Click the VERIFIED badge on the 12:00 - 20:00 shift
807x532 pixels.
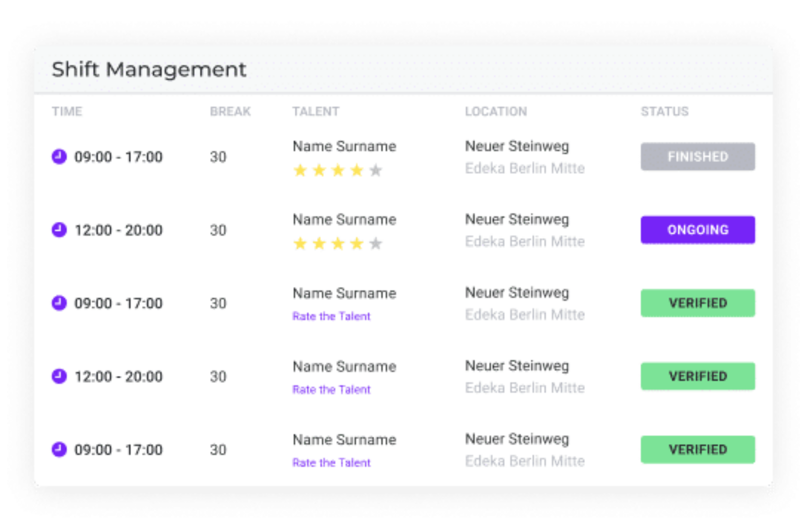coord(697,376)
